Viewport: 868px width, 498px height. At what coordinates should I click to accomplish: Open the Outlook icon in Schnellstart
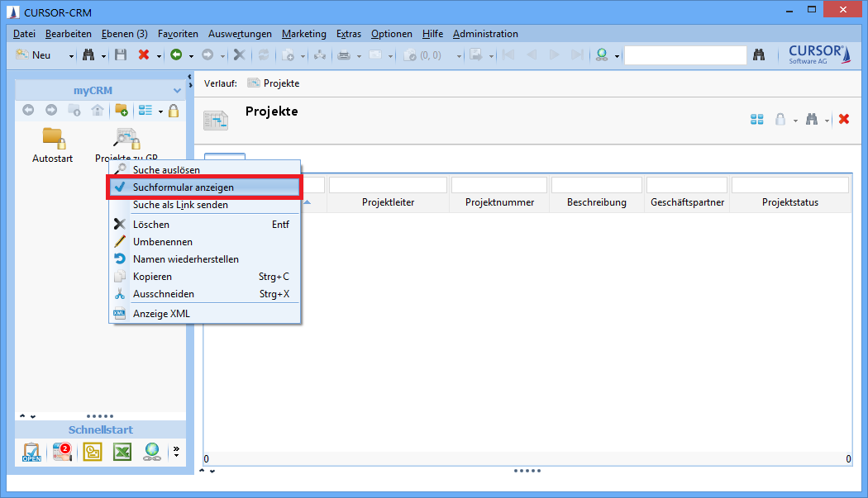(x=93, y=452)
